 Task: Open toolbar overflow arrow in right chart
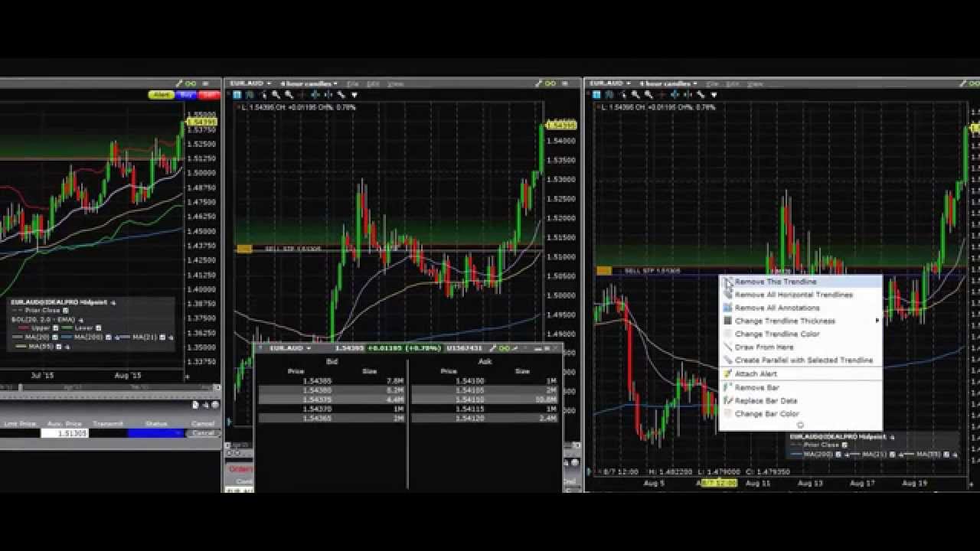click(714, 94)
